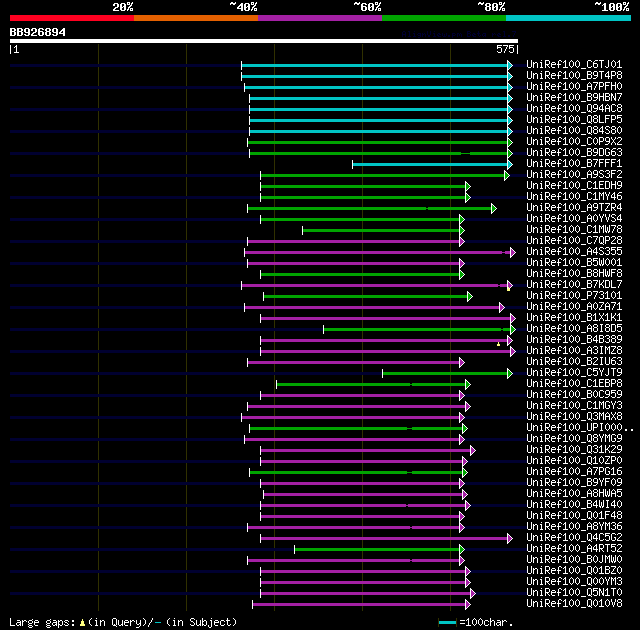Image resolution: width=640 pixels, height=630 pixels.
Task: Click the purple alignment bar for UniRef100_Q4C5G2
Action: point(384,539)
